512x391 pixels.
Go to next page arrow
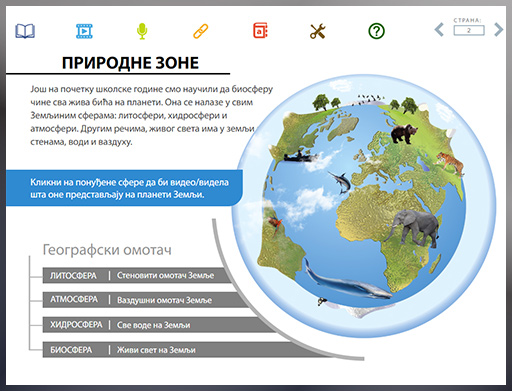[x=498, y=29]
